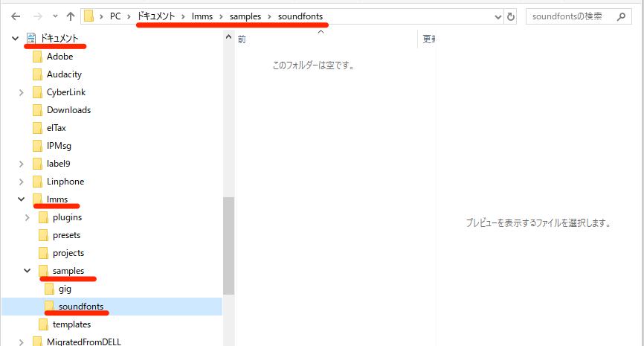The image size is (644, 346).
Task: Click the plugins folder icon
Action: (x=43, y=217)
